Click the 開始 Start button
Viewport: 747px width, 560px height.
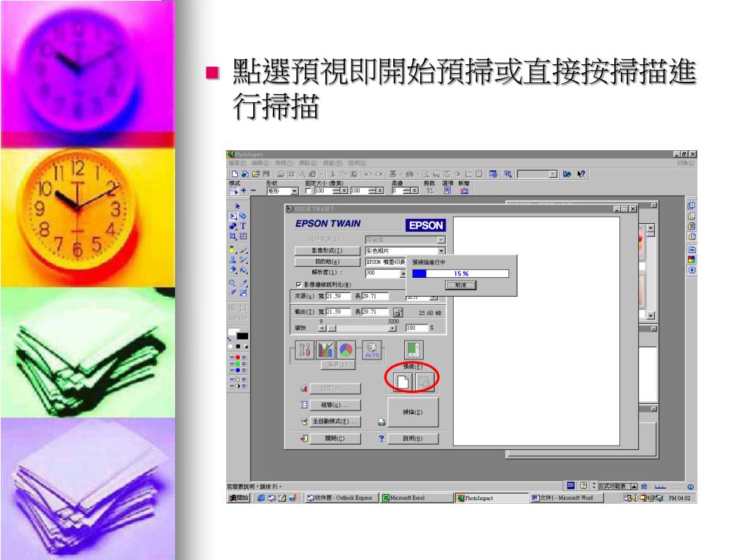239,498
